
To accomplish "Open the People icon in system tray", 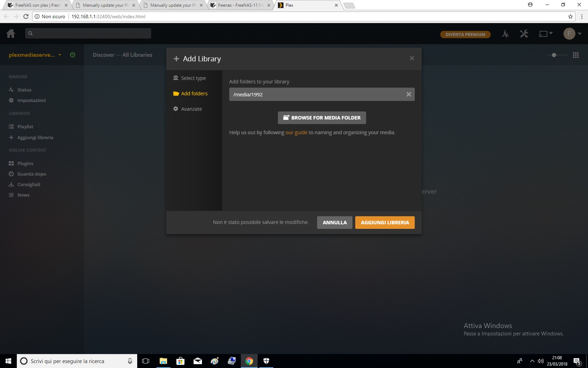I will click(x=520, y=361).
